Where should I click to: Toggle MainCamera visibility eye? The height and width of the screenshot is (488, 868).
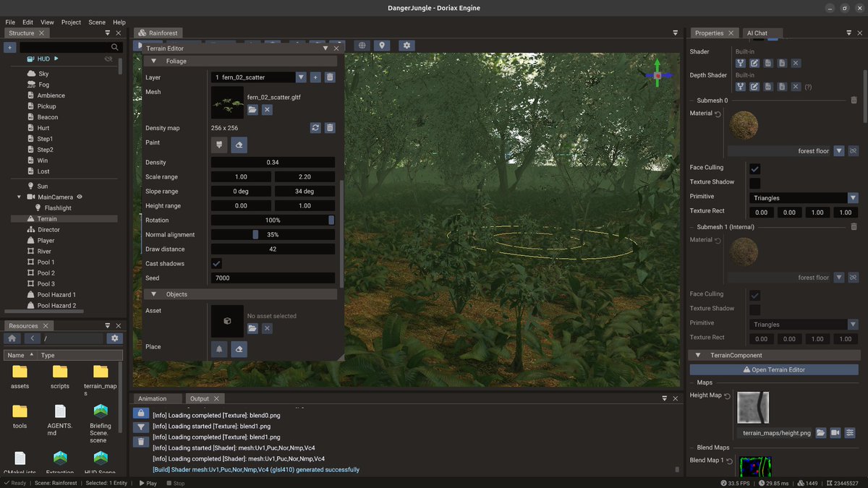pos(80,197)
